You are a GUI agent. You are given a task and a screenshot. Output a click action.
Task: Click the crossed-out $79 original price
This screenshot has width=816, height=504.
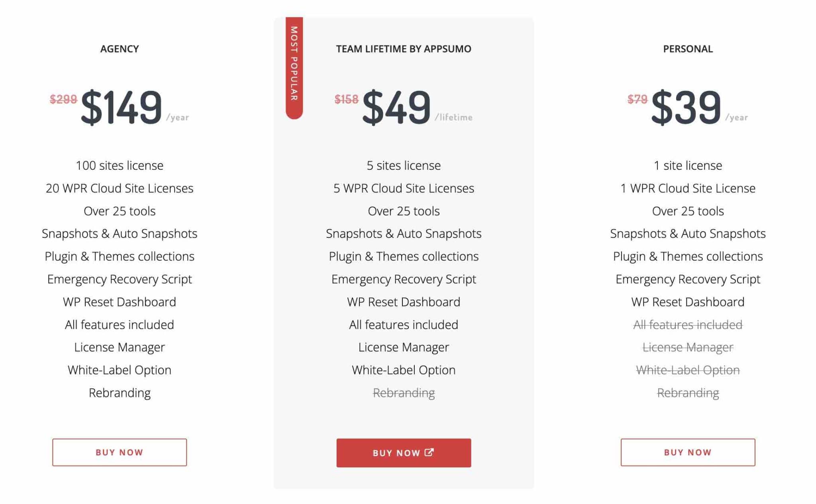pyautogui.click(x=637, y=99)
